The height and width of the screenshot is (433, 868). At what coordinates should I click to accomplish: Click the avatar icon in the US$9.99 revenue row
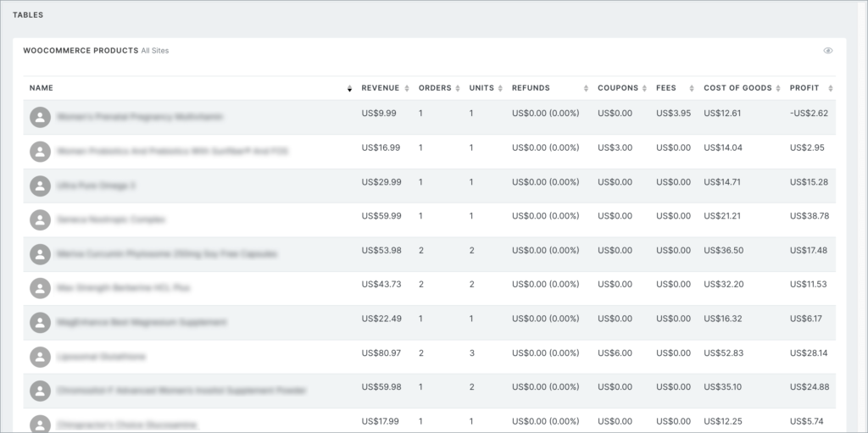tap(40, 117)
